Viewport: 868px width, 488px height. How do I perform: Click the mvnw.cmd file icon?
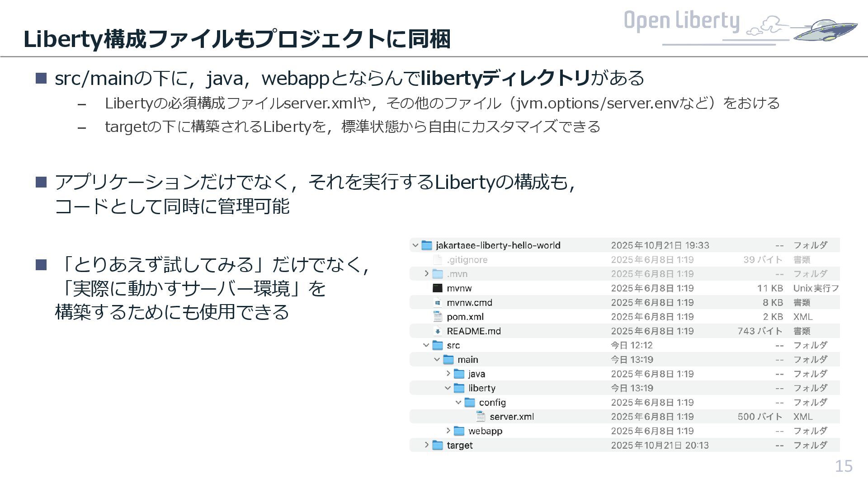tap(437, 303)
